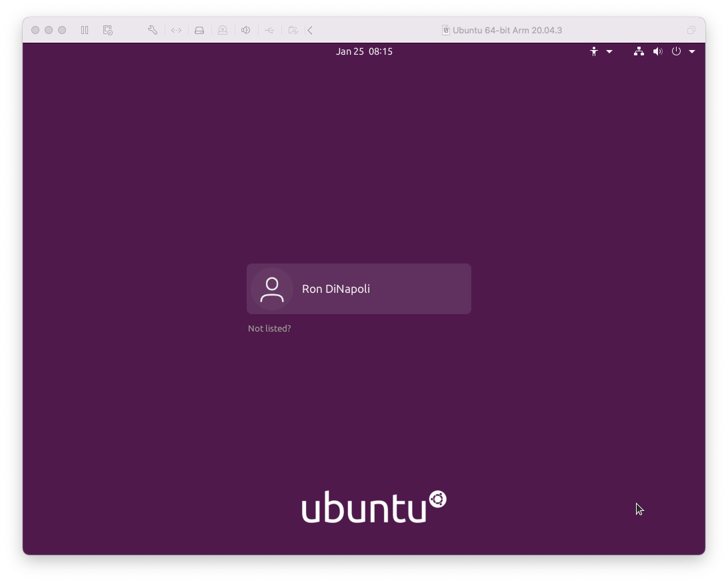Screen dimensions: 728x583
Task: Collapse the toolbar with left chevron
Action: tap(311, 30)
